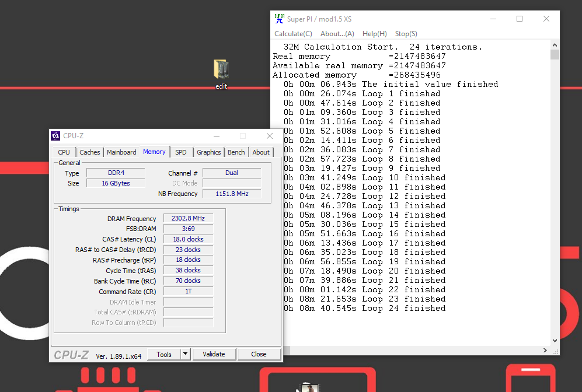Click the tRAS value 38 clocks
Screen dimensions: 582x392
coord(188,270)
